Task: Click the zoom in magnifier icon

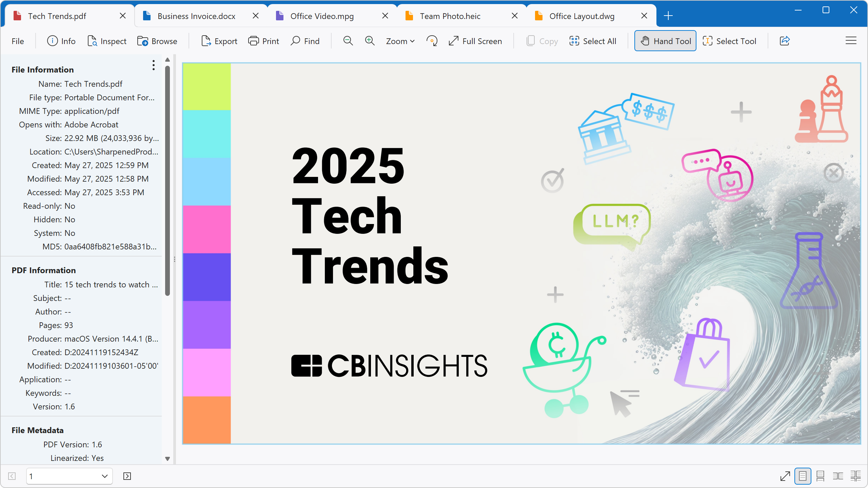Action: (370, 41)
